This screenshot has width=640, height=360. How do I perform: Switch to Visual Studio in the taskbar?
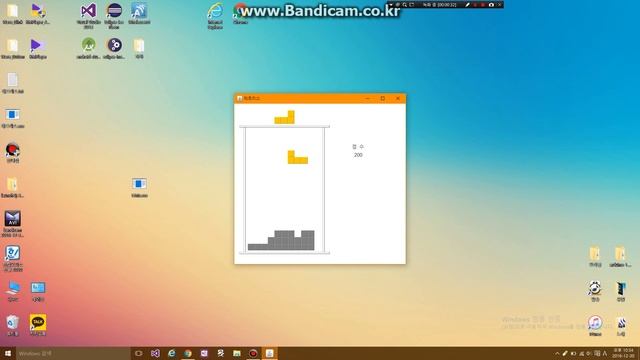point(155,353)
